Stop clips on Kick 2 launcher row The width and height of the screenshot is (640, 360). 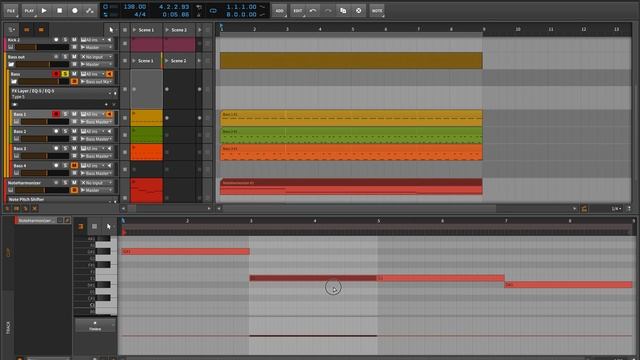125,44
